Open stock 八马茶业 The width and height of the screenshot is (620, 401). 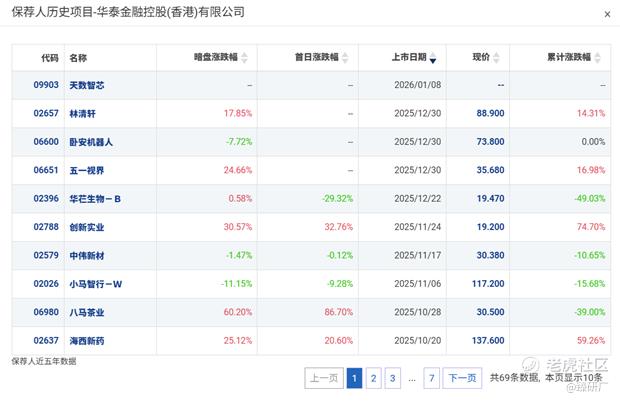87,312
